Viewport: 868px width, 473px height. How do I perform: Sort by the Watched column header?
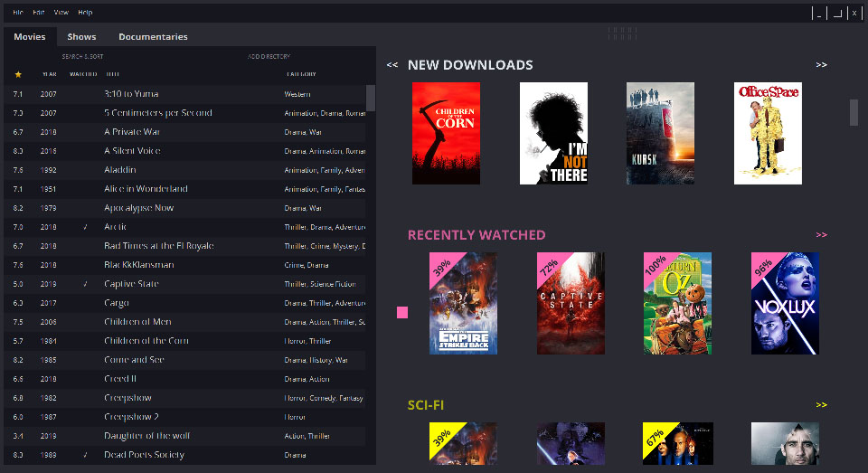pos(83,74)
